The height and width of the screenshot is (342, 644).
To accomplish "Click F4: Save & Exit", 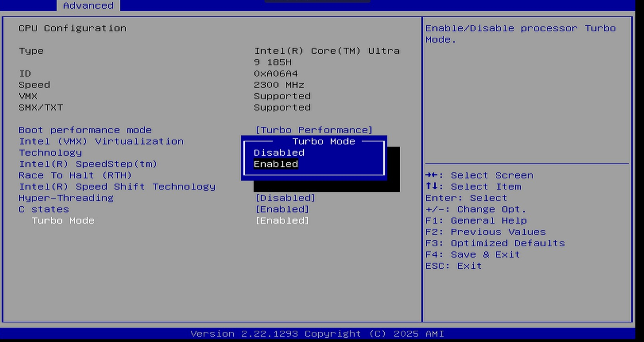I will point(473,255).
